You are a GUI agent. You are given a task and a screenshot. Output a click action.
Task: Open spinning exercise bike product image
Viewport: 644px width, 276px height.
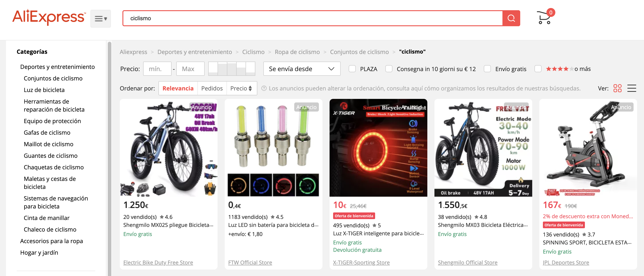tap(588, 148)
